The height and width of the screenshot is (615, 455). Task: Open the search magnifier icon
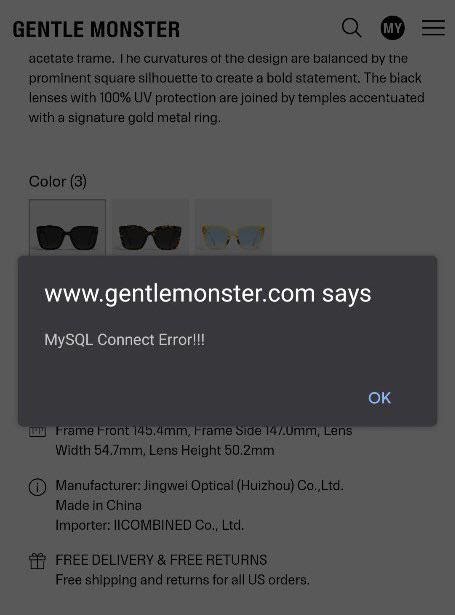pyautogui.click(x=351, y=28)
